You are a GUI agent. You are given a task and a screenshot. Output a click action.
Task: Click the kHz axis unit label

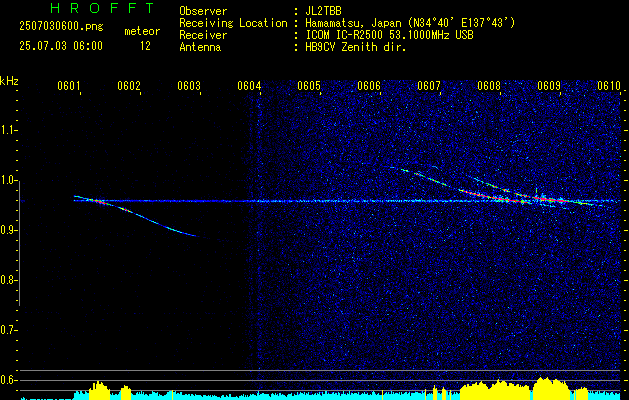tap(9, 81)
